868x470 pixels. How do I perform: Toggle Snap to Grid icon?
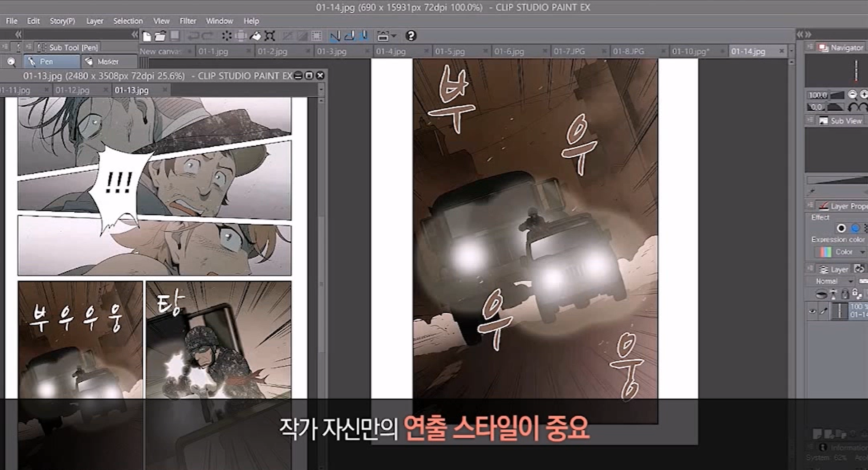point(364,36)
